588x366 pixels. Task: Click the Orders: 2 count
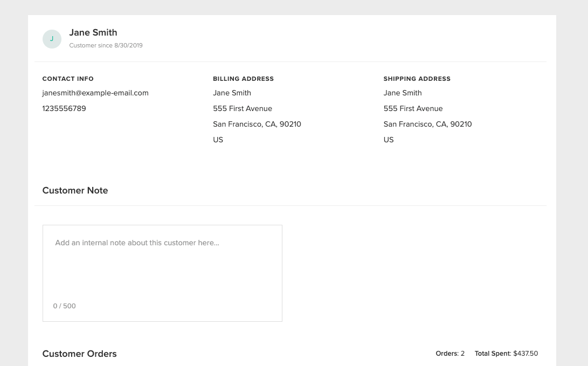click(x=450, y=354)
